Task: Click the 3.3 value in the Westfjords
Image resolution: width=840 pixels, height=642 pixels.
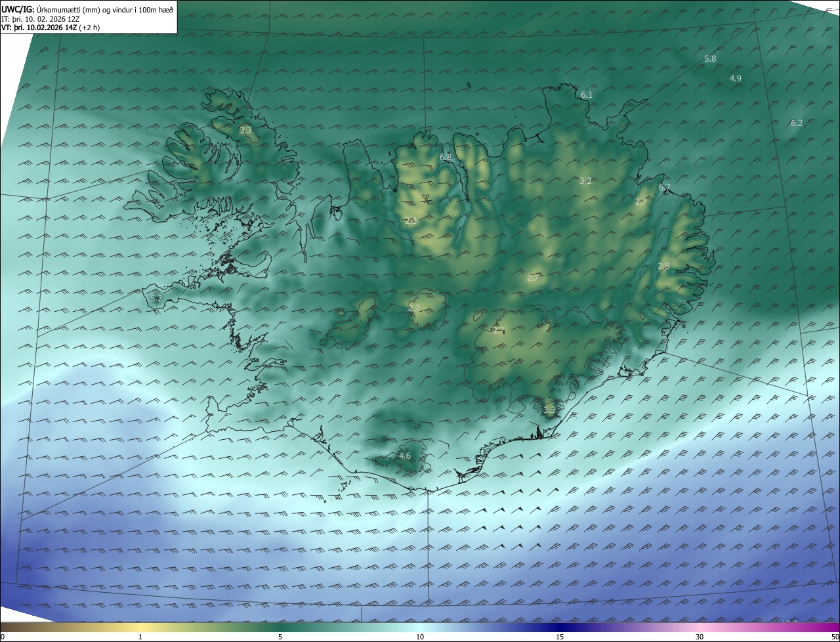Action: 245,131
